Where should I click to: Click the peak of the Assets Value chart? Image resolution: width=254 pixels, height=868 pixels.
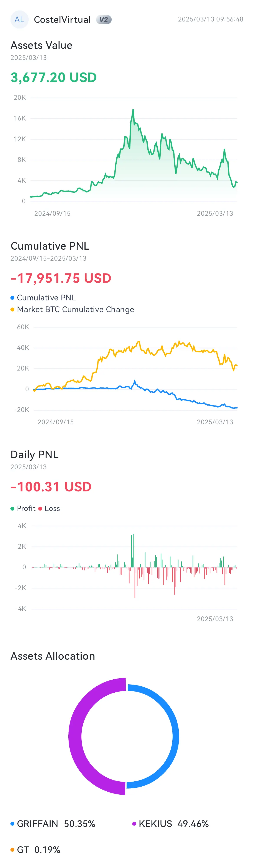(x=133, y=110)
